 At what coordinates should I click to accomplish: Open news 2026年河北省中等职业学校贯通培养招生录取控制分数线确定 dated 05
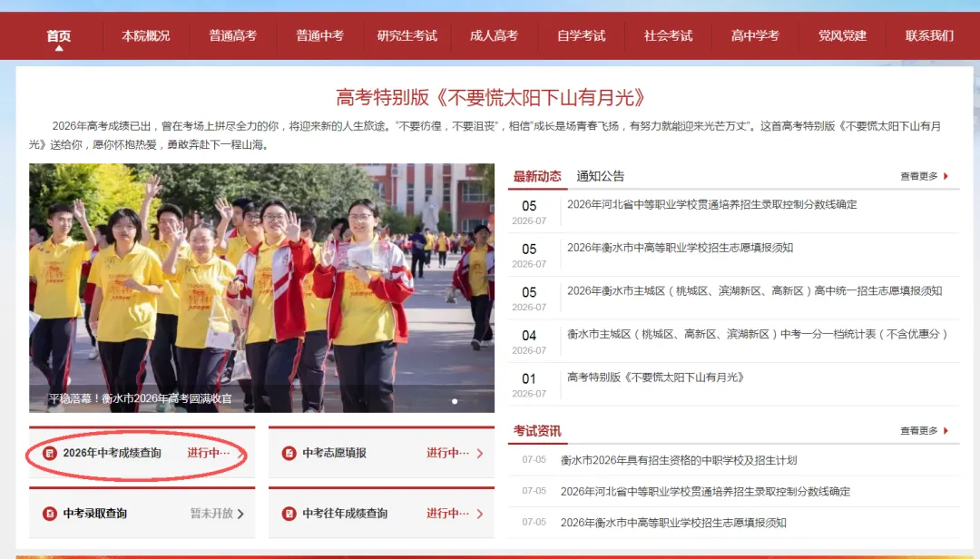click(x=712, y=204)
